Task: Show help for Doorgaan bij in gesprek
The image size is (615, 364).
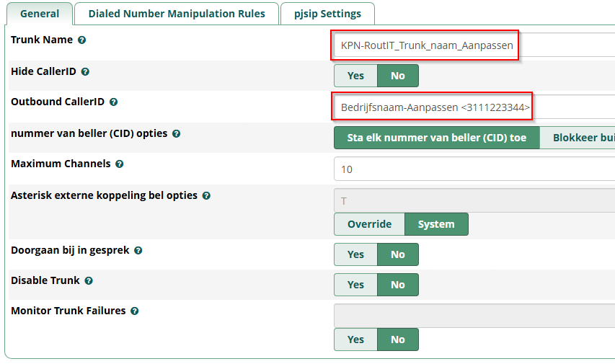Action: click(138, 251)
